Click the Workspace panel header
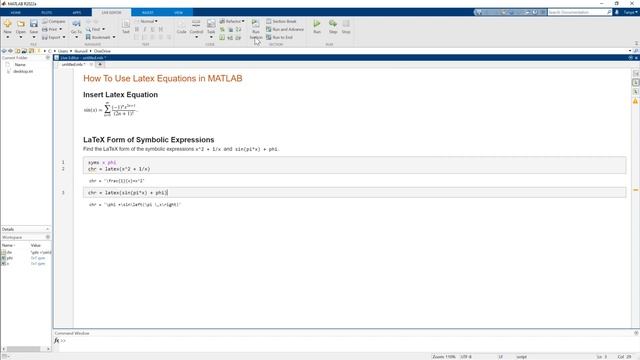The height and width of the screenshot is (360, 640). [x=25, y=237]
